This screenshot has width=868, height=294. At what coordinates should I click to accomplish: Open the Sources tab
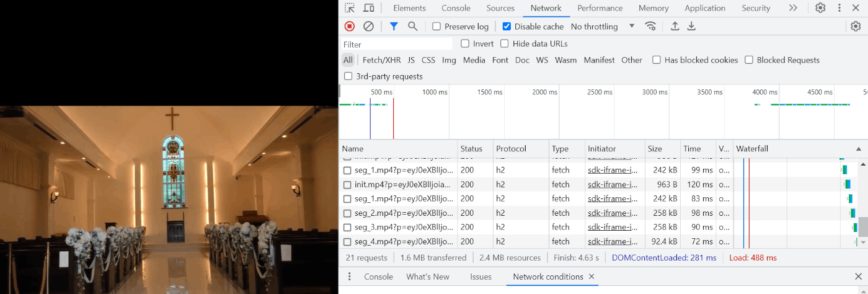tap(500, 8)
